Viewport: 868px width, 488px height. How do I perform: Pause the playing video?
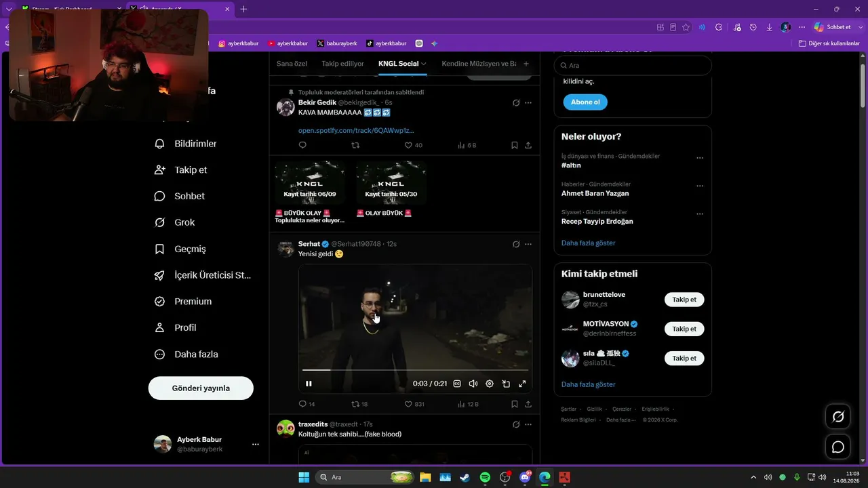point(309,384)
